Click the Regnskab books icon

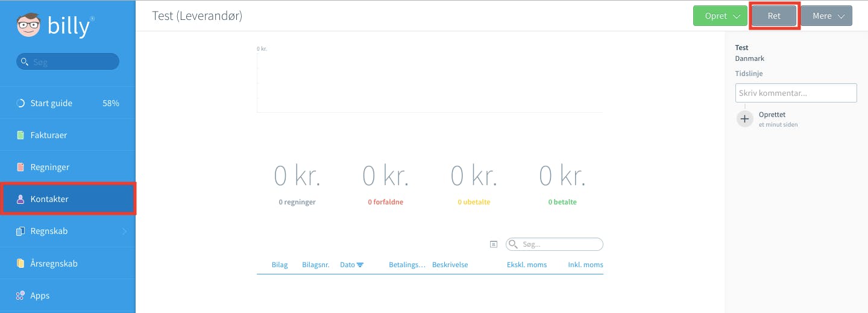point(20,231)
